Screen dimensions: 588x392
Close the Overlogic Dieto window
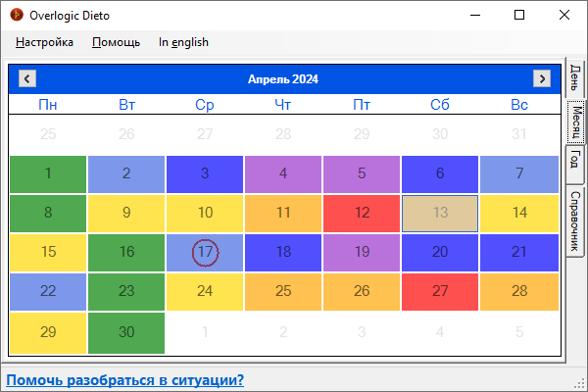(x=564, y=15)
